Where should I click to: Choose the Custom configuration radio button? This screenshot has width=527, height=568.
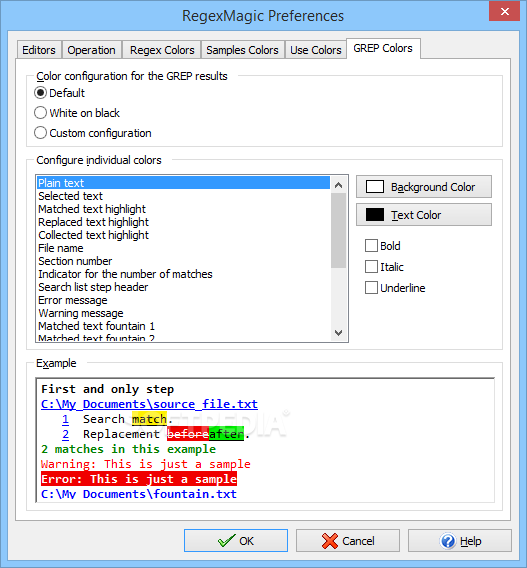(x=41, y=133)
